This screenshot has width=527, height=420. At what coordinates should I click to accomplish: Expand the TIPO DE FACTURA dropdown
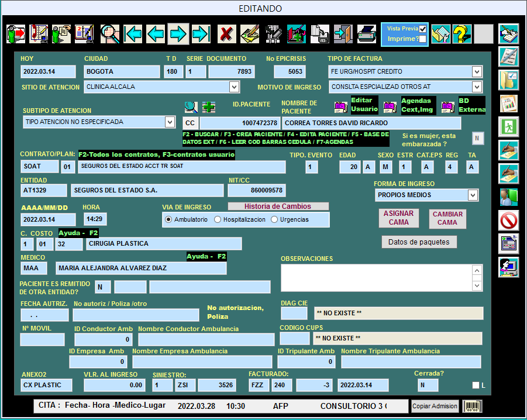(477, 71)
